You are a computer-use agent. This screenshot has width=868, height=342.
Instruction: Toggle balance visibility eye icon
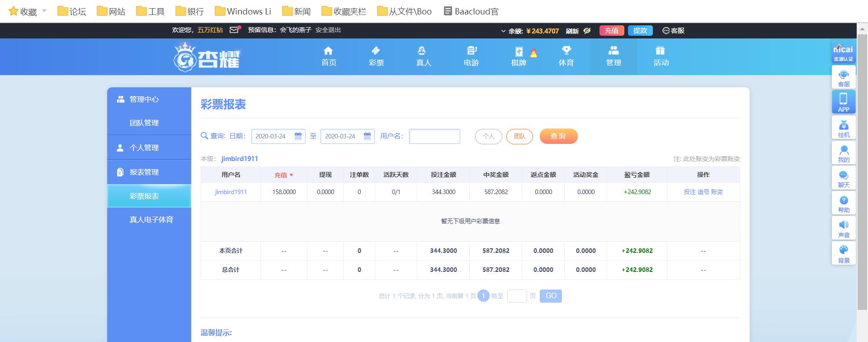[x=587, y=31]
